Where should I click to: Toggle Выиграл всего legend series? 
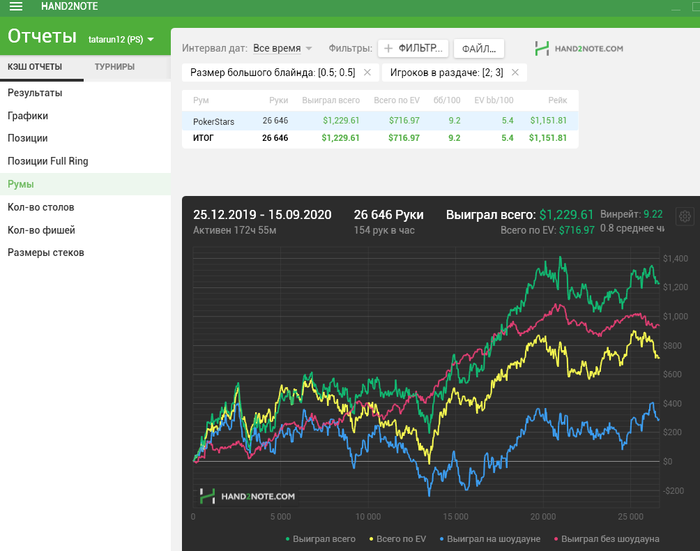click(x=320, y=539)
